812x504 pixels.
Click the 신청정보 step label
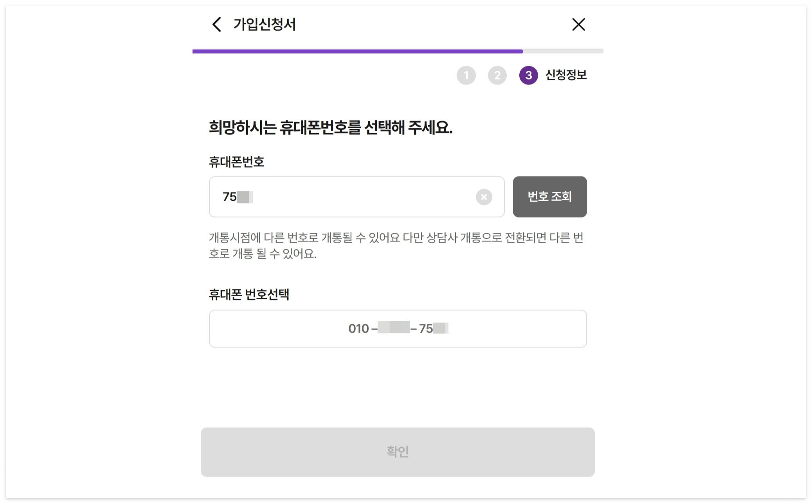click(566, 75)
